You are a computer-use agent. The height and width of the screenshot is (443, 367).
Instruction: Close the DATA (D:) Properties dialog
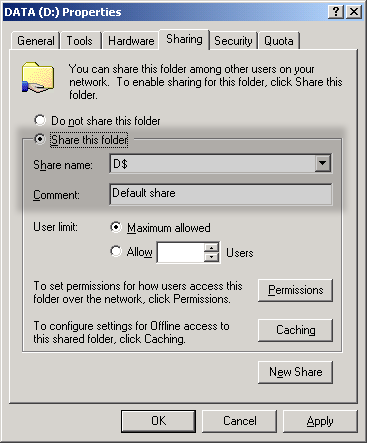pos(354,12)
